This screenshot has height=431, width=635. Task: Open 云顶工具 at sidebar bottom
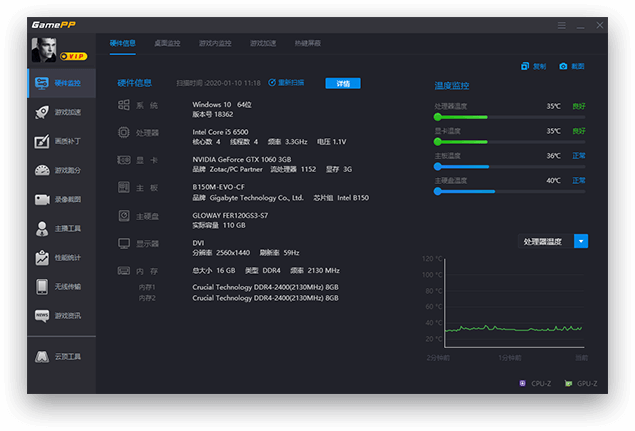pyautogui.click(x=61, y=356)
